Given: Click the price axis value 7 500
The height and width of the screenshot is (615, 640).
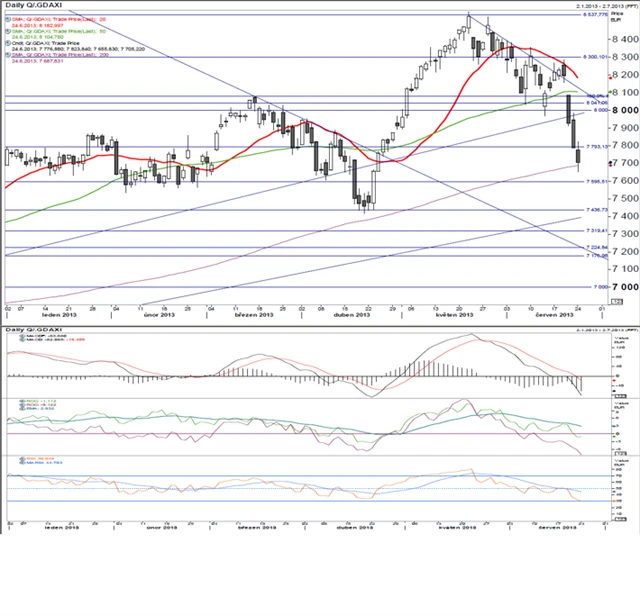Looking at the screenshot, I should point(625,198).
